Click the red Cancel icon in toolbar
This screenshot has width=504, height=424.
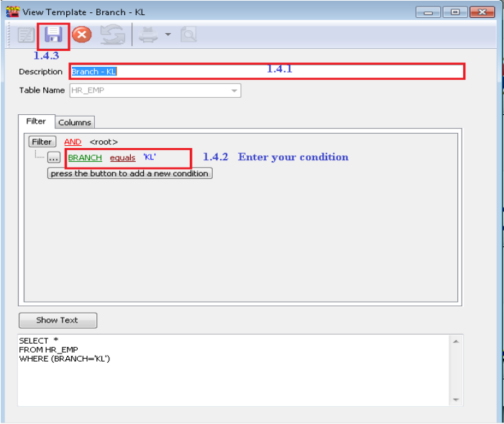point(82,34)
